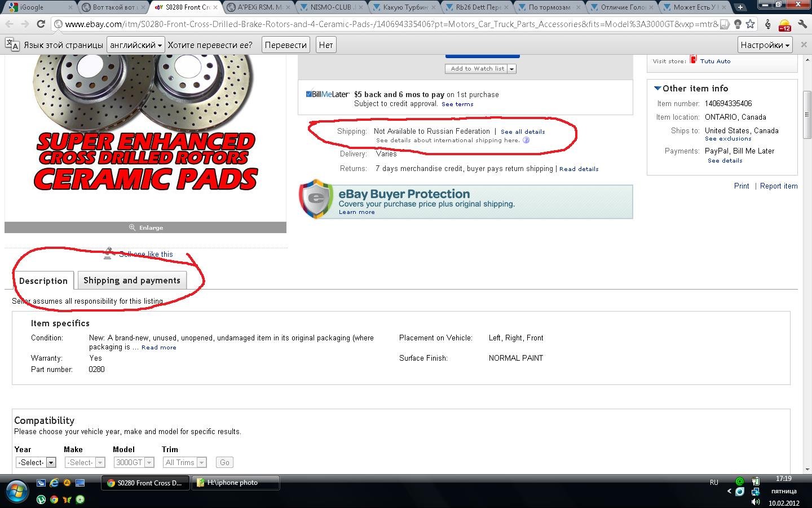
Task: Go forward in browser history
Action: [x=25, y=24]
